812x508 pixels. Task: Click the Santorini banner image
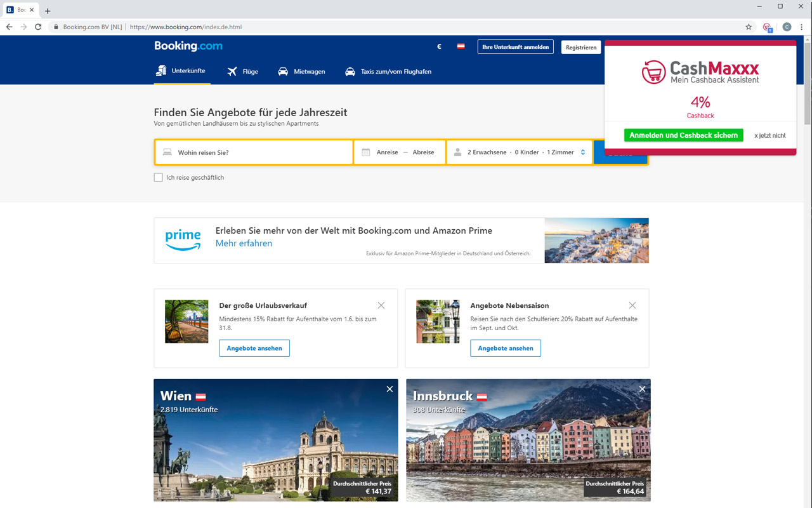(596, 240)
